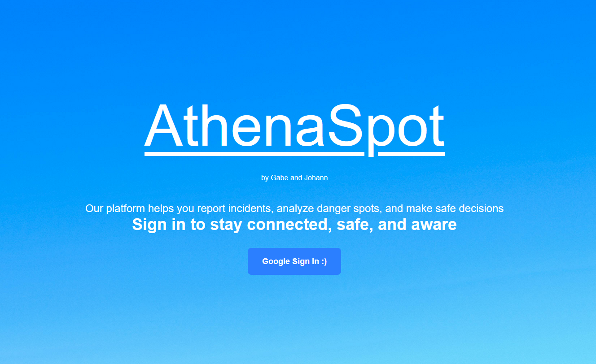
Task: Click the Google Sign In button
Action: pos(294,261)
